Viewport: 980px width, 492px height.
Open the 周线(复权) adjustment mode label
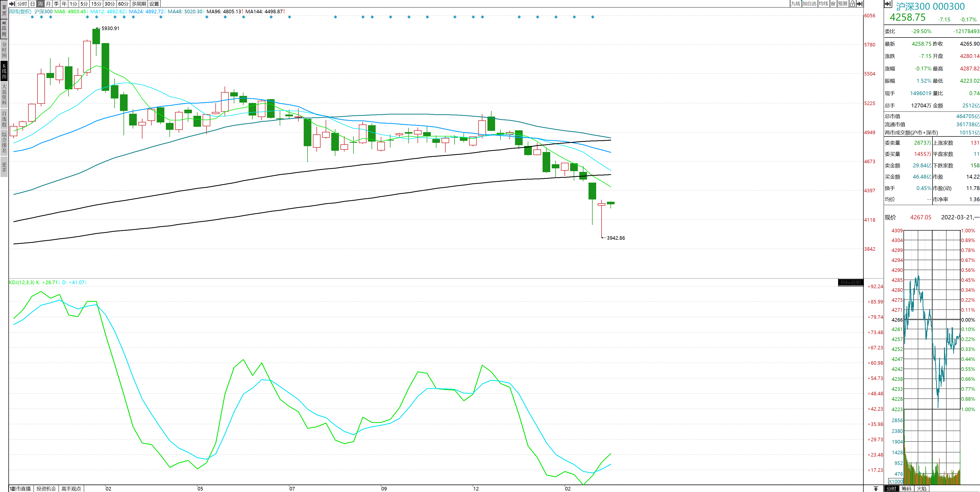tap(20, 11)
